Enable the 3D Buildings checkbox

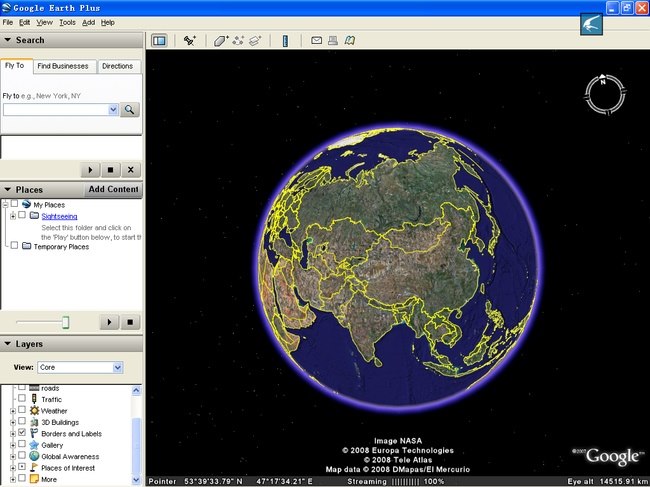point(22,421)
